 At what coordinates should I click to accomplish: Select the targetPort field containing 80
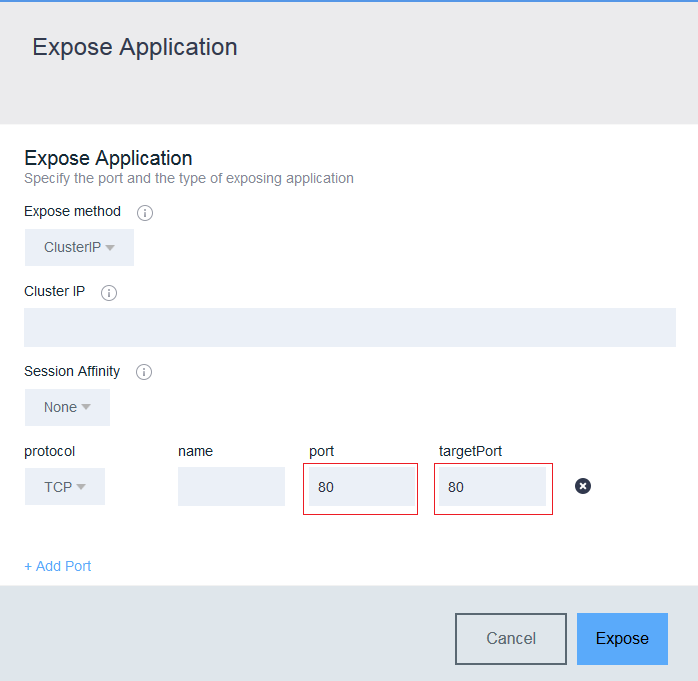click(x=492, y=486)
